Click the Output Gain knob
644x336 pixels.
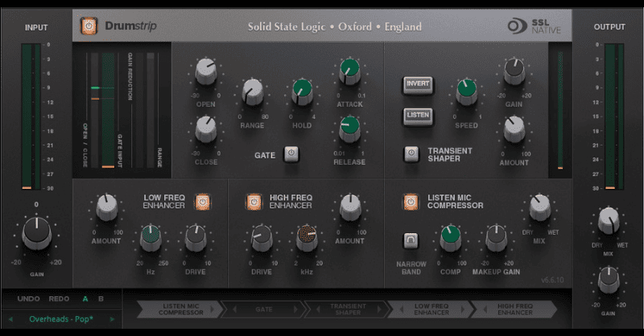click(x=609, y=281)
